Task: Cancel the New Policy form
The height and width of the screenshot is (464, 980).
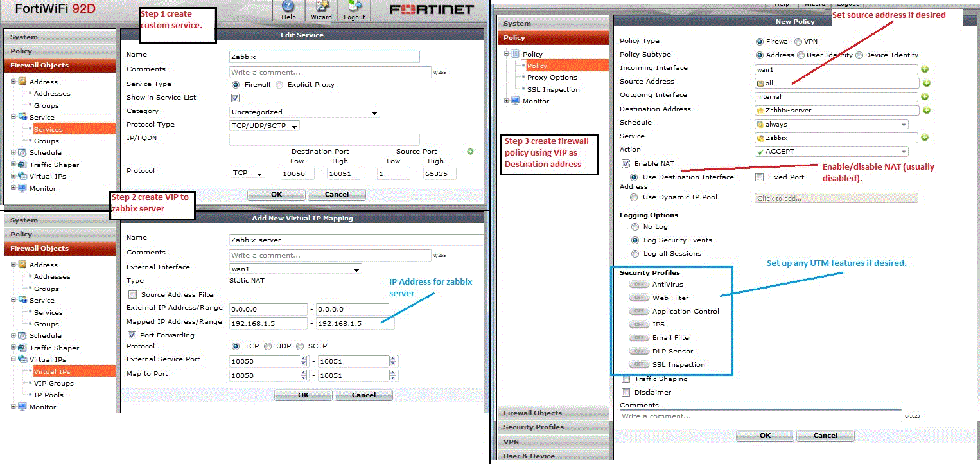Action: coord(825,435)
